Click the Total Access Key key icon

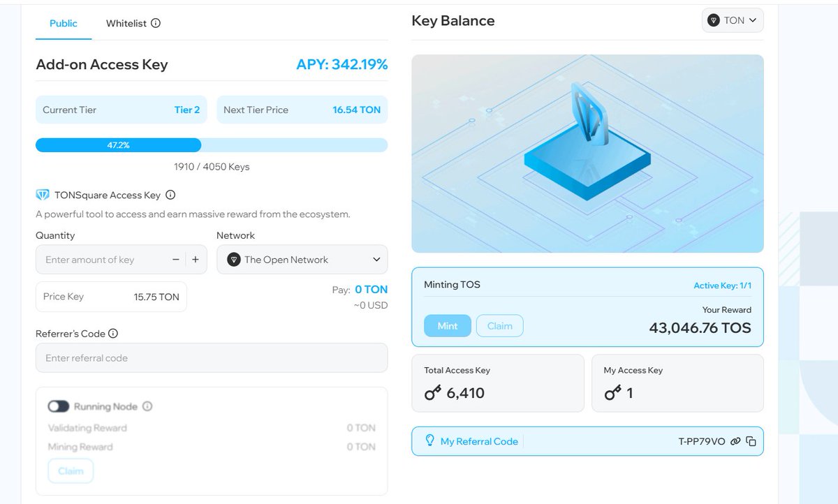433,393
